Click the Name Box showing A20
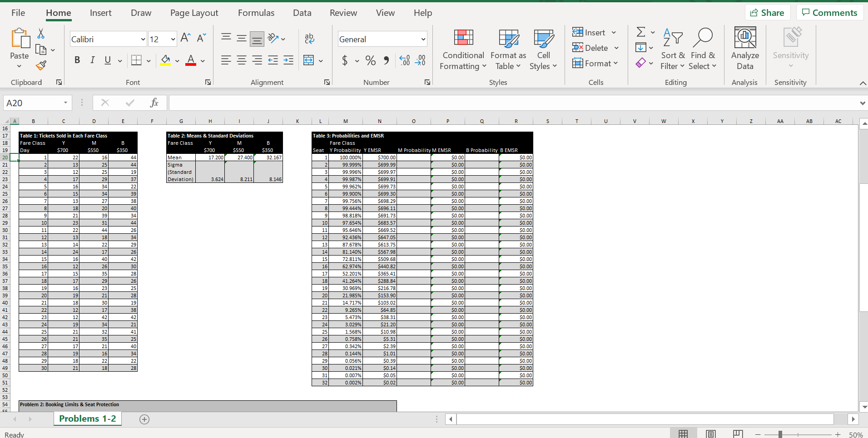 click(x=32, y=103)
